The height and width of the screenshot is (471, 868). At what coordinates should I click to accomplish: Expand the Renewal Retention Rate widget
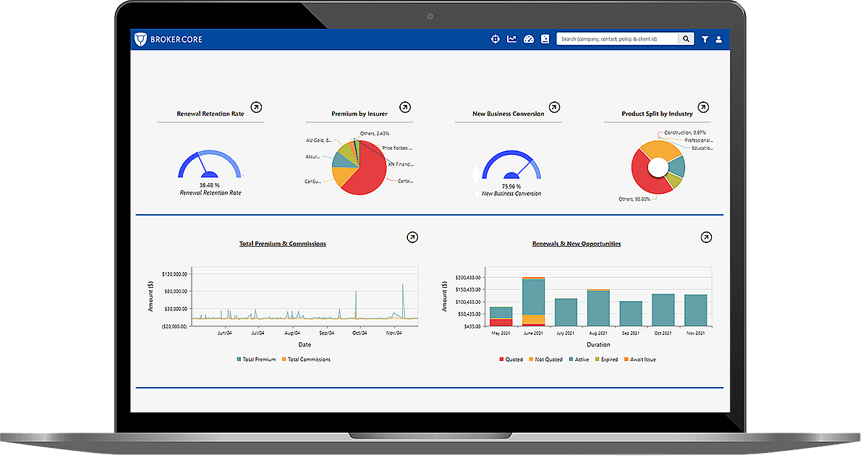pyautogui.click(x=256, y=107)
